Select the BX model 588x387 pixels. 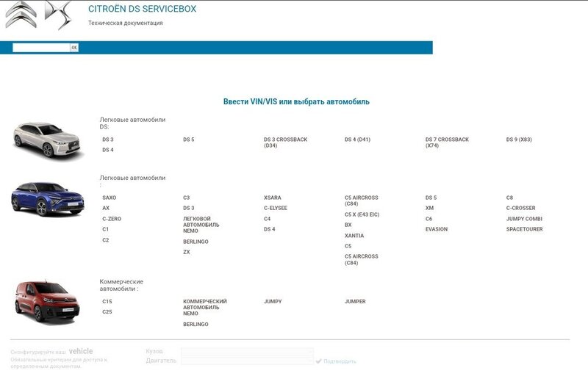click(x=348, y=225)
